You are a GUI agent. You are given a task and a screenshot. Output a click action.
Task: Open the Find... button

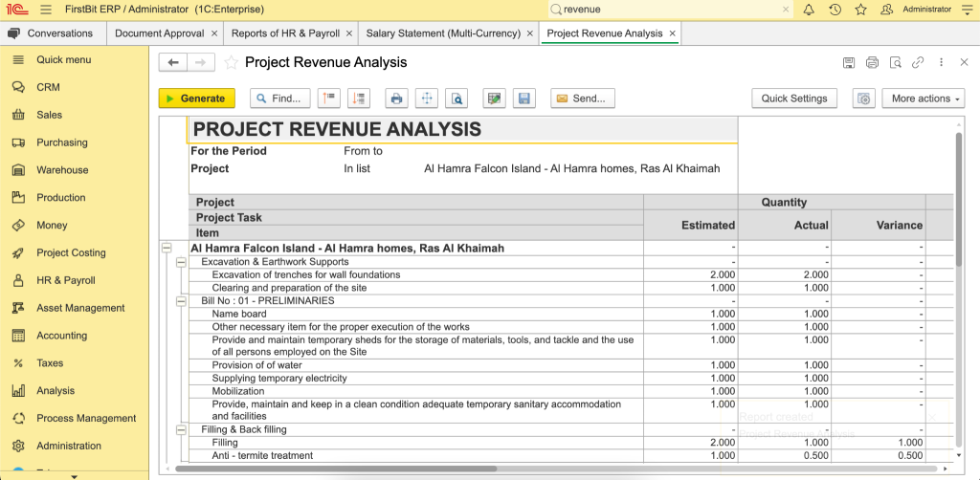(280, 98)
